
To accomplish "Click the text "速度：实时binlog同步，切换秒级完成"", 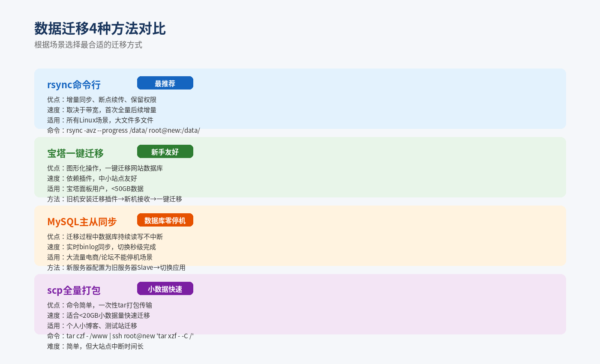I will click(x=102, y=247).
